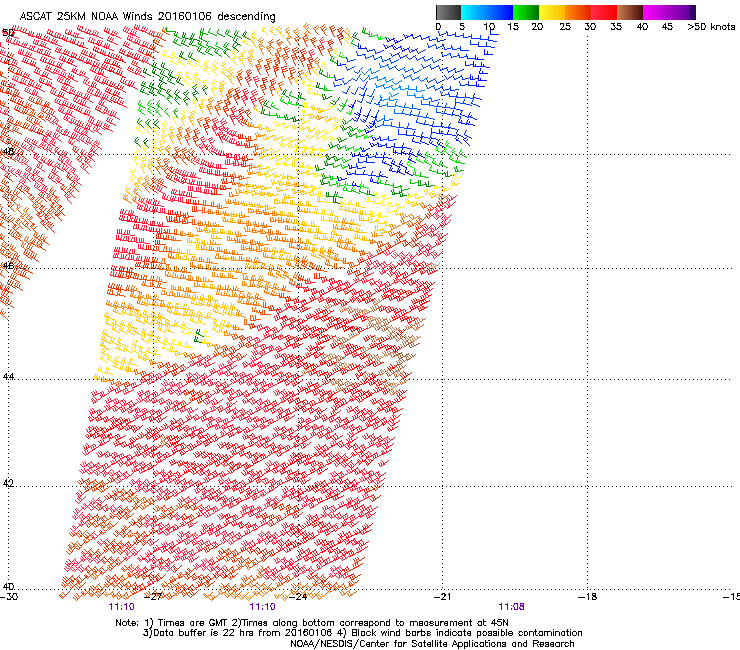Click the latitude label 40
This screenshot has height=650, width=740.
coord(8,586)
